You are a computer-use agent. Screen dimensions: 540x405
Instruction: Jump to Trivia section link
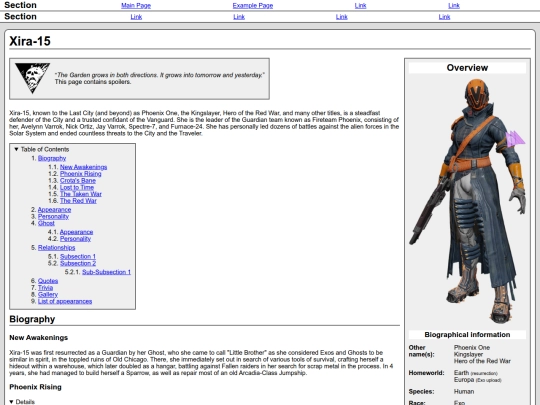(45, 288)
